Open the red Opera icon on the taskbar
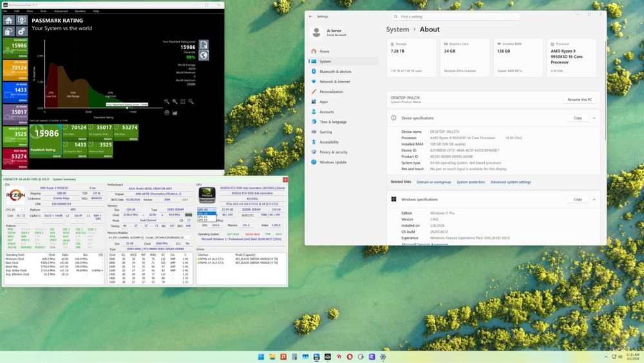 (350, 357)
